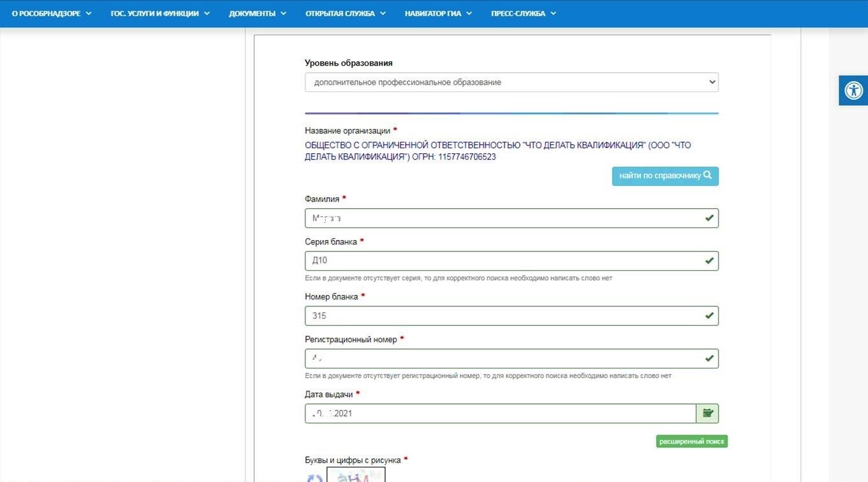
Task: Open the accessibility options icon
Action: [853, 90]
